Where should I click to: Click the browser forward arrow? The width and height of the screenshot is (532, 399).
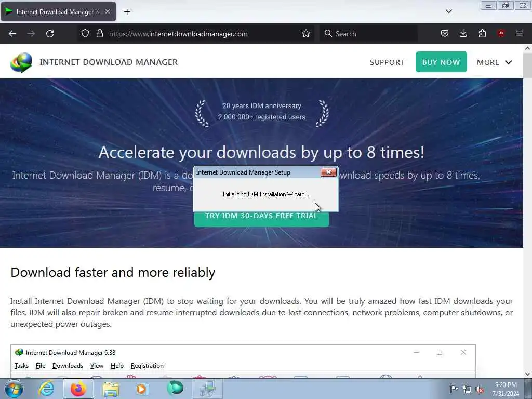31,34
